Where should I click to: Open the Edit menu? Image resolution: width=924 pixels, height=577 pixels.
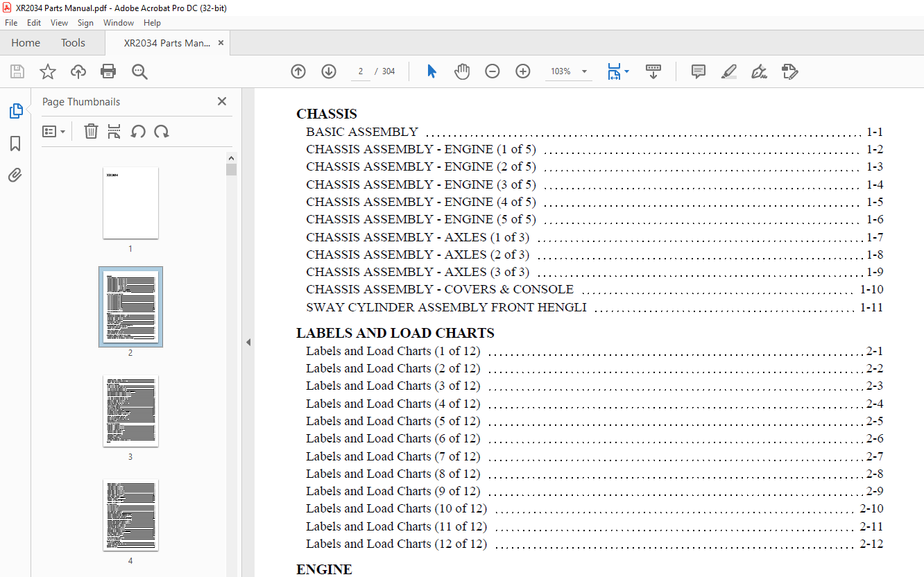[x=34, y=23]
